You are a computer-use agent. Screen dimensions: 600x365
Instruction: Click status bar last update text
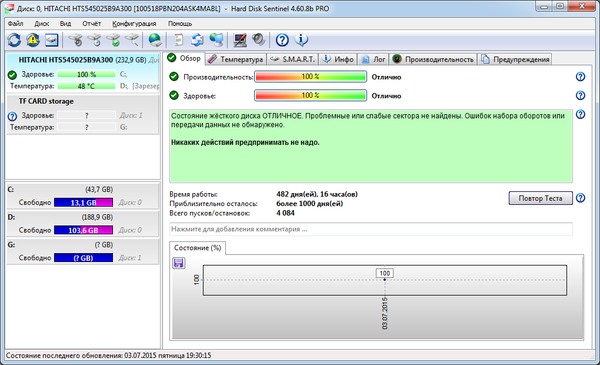pyautogui.click(x=108, y=355)
